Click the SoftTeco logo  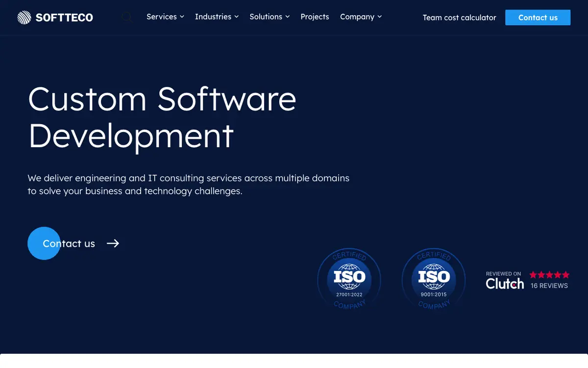click(55, 18)
